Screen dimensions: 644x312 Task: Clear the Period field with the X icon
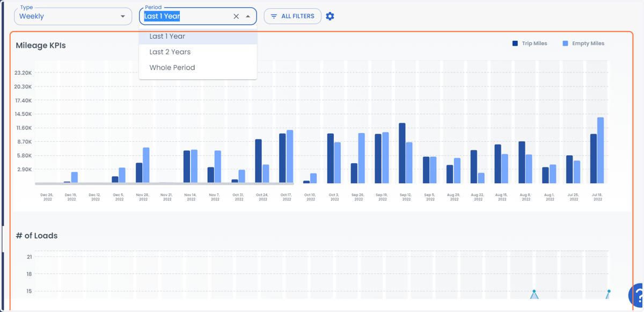(x=236, y=16)
